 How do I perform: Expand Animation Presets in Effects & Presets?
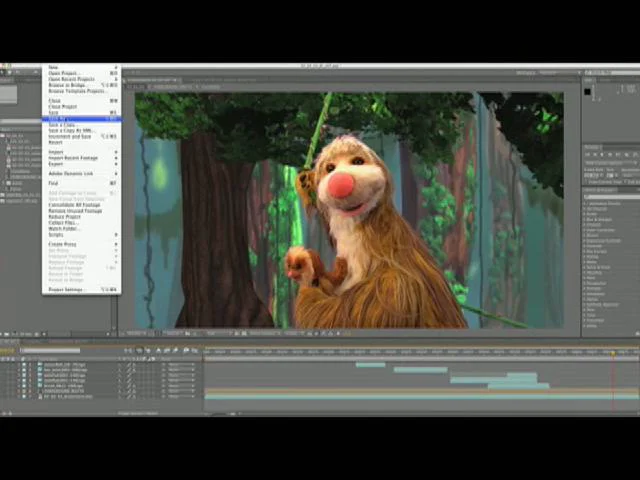[585, 203]
